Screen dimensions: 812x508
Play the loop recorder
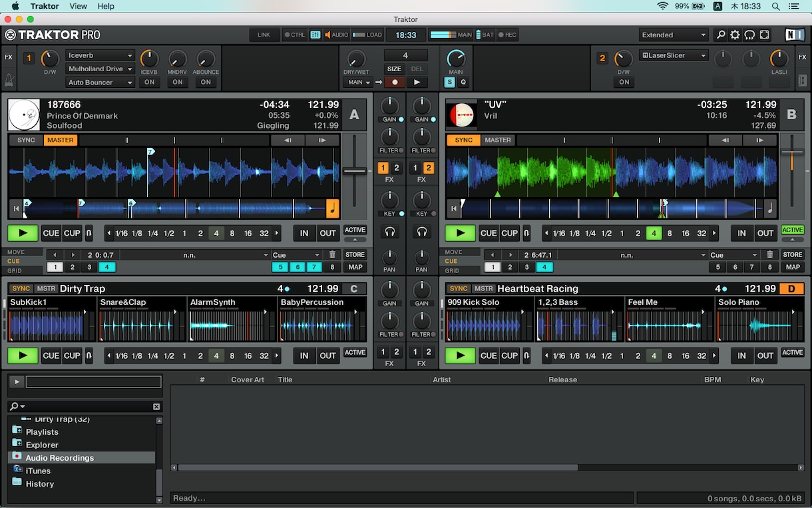coord(417,83)
